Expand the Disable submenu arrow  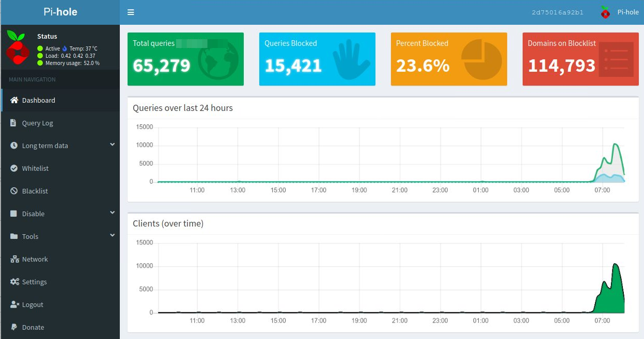(112, 213)
